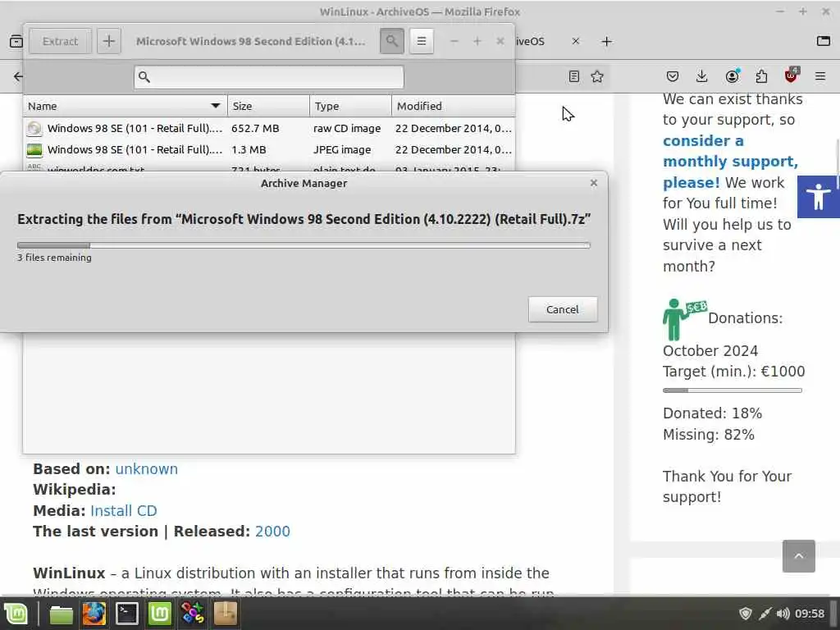
Task: Open the archive manager hamburger menu
Action: click(x=422, y=41)
